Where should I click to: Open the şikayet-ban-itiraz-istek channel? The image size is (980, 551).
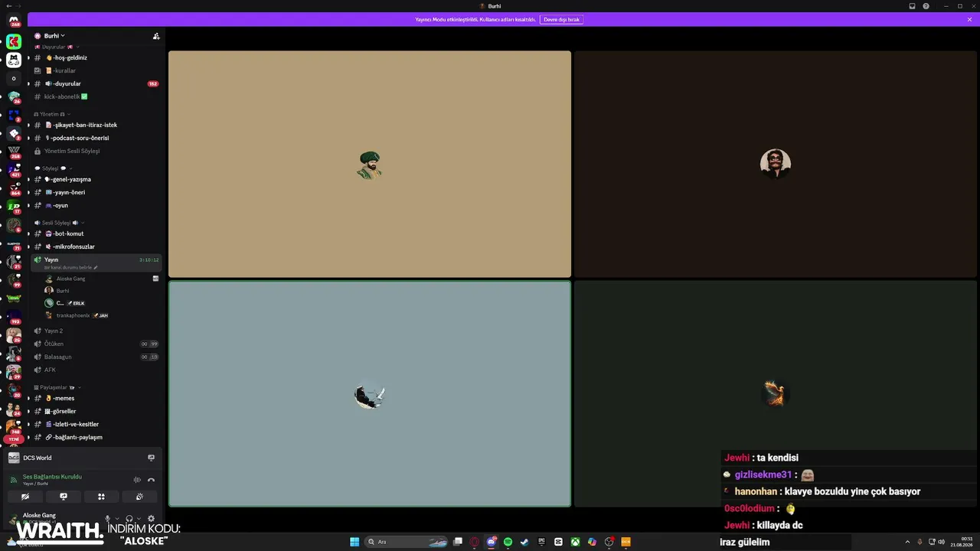pyautogui.click(x=96, y=125)
